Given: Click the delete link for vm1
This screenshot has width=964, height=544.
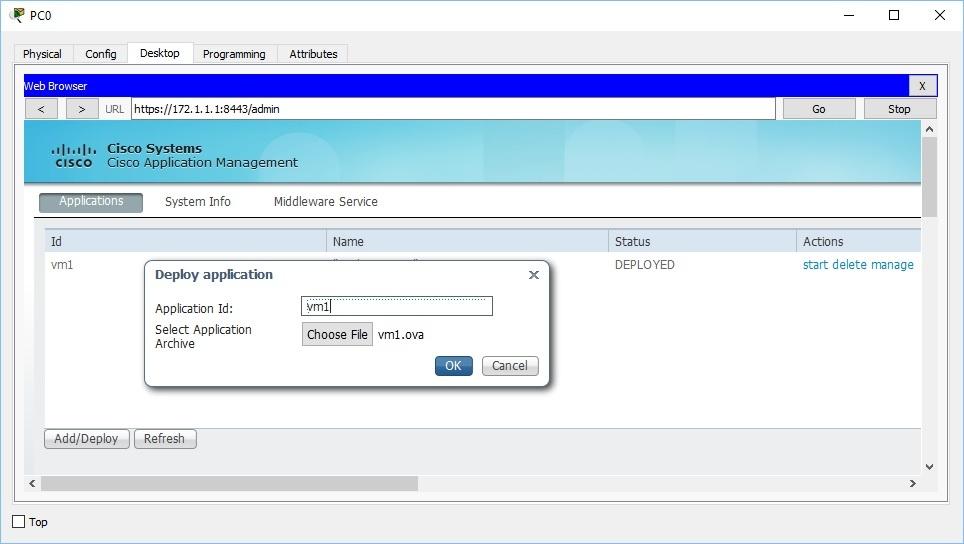Looking at the screenshot, I should coord(849,265).
